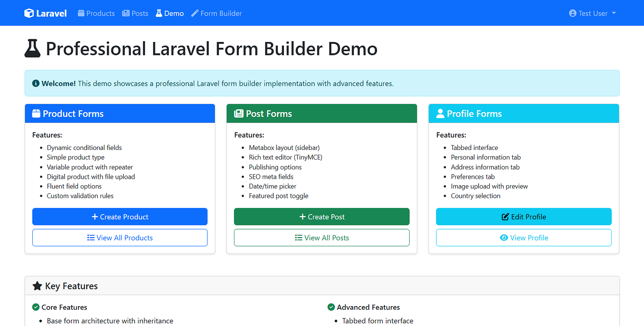
Task: Click the View Profile button
Action: 524,238
